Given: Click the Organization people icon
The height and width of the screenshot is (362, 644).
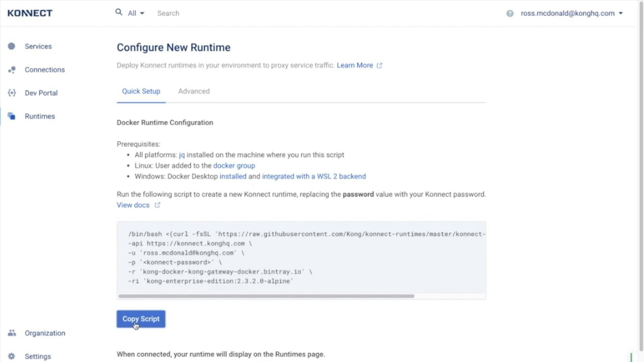Looking at the screenshot, I should pos(12,333).
